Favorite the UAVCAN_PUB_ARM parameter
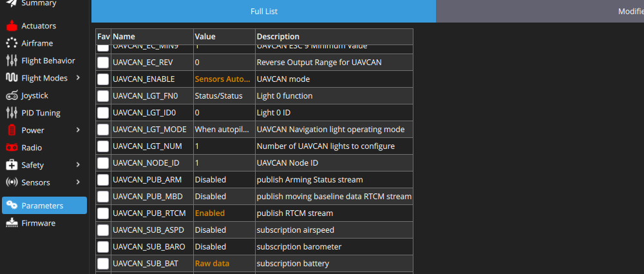This screenshot has height=274, width=644. pyautogui.click(x=103, y=180)
